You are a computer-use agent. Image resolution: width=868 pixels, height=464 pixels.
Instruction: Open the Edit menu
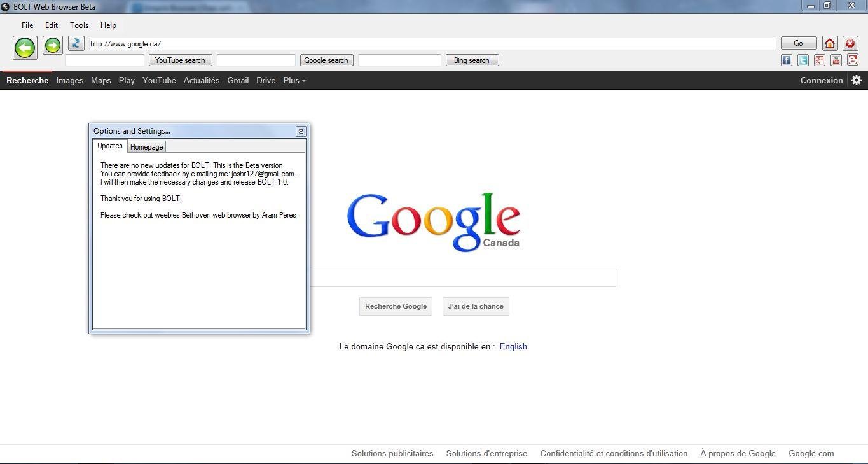click(52, 25)
